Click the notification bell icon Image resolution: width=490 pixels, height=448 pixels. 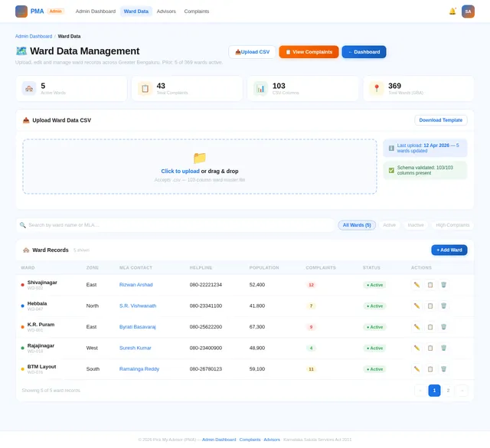(x=452, y=11)
